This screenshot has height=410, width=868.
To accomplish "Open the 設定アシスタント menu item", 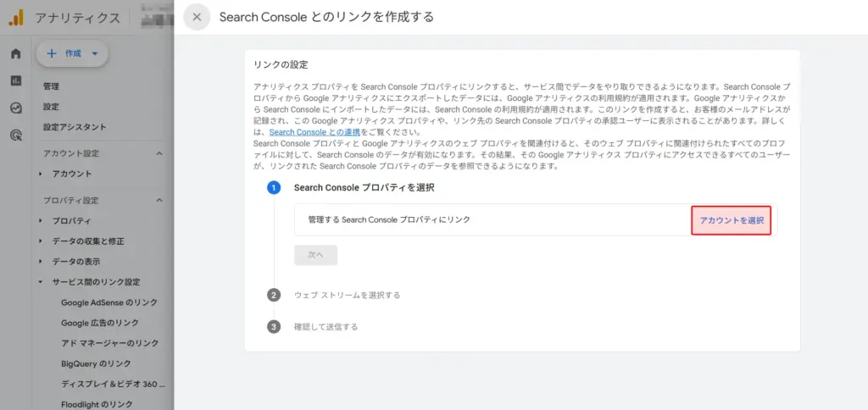I will tap(75, 127).
